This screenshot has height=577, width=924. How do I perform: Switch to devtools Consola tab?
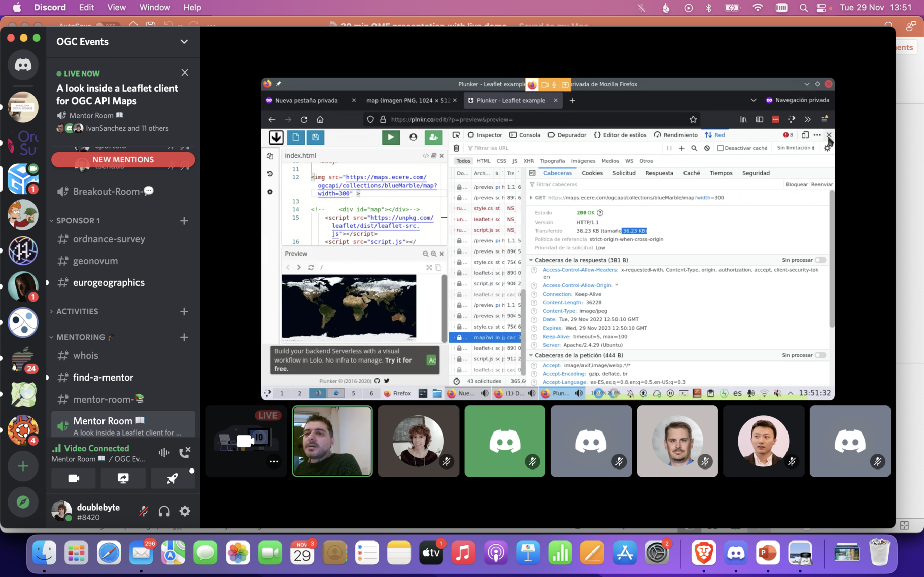(525, 135)
